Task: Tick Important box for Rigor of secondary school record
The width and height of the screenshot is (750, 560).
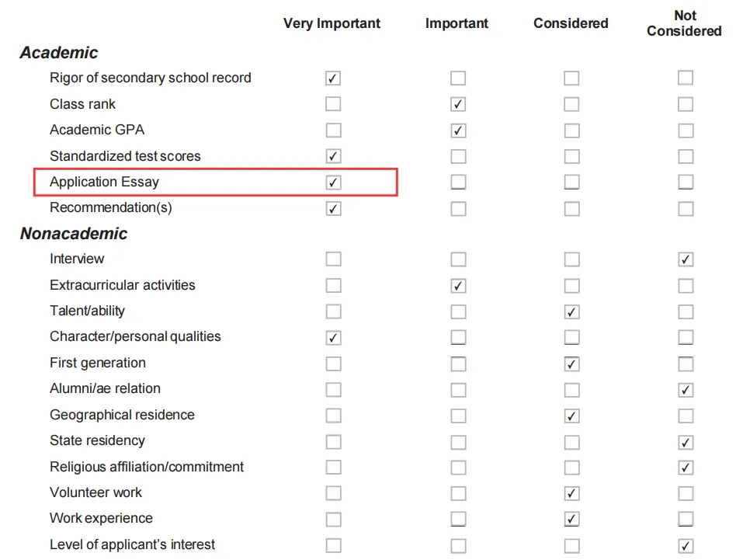Action: [458, 78]
